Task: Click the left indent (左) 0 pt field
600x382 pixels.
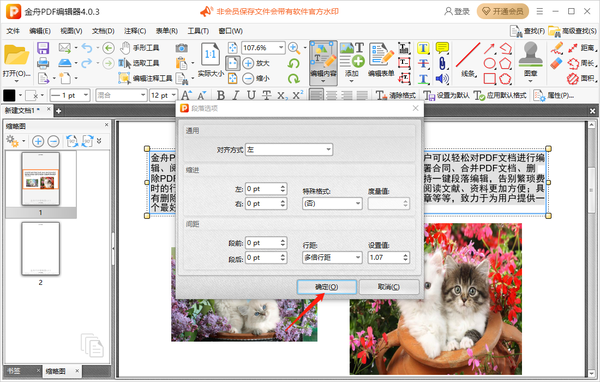Action: 266,189
